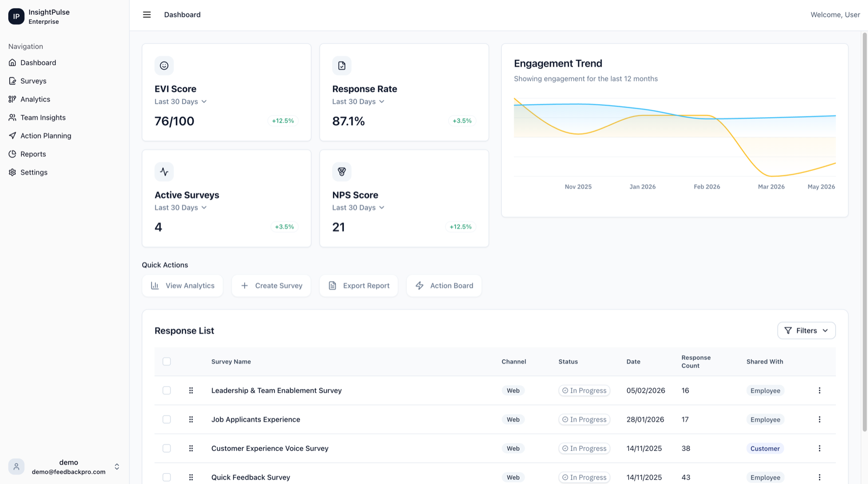
Task: Click the Customer Experience Voice Survey name
Action: (x=270, y=449)
